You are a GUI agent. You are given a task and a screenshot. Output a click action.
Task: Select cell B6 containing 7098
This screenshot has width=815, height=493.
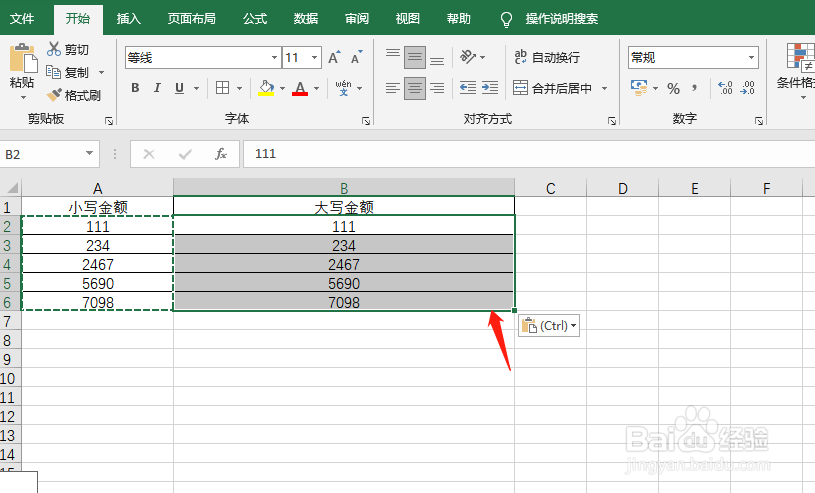344,302
